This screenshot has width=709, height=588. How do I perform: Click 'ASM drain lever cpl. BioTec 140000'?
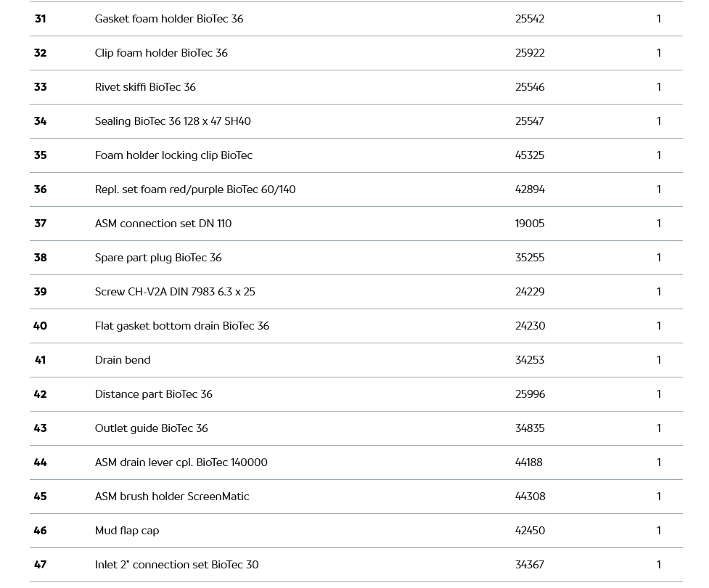pyautogui.click(x=181, y=462)
